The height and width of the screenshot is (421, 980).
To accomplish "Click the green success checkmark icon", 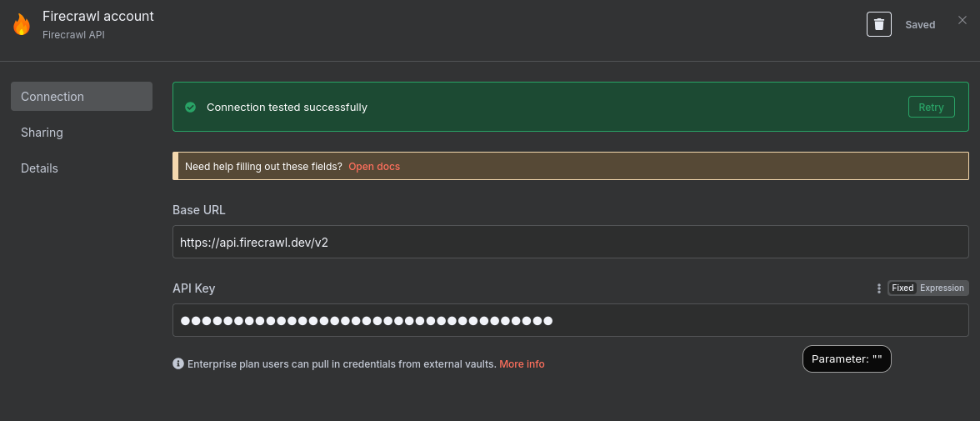I will 190,108.
